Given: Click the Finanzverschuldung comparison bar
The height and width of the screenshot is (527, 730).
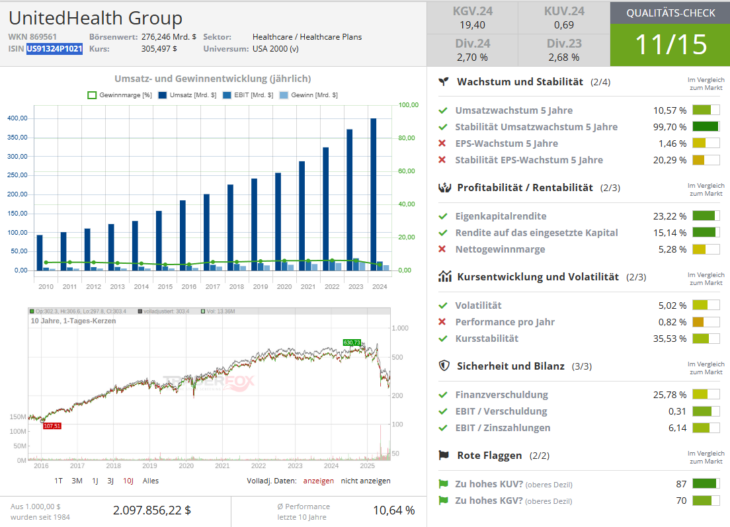Looking at the screenshot, I should 706,395.
